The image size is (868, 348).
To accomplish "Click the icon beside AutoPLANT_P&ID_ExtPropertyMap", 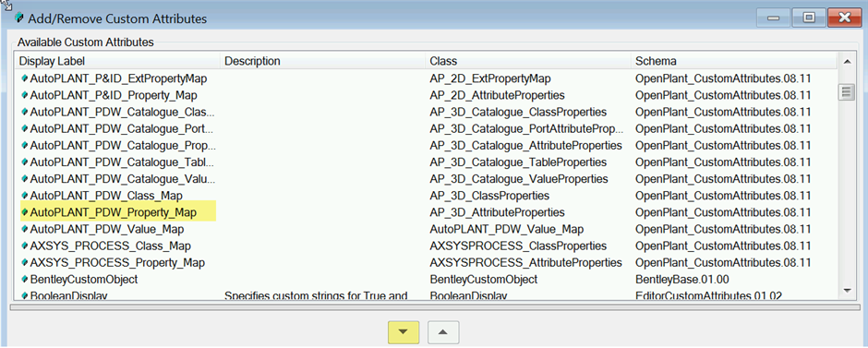I will tap(24, 79).
